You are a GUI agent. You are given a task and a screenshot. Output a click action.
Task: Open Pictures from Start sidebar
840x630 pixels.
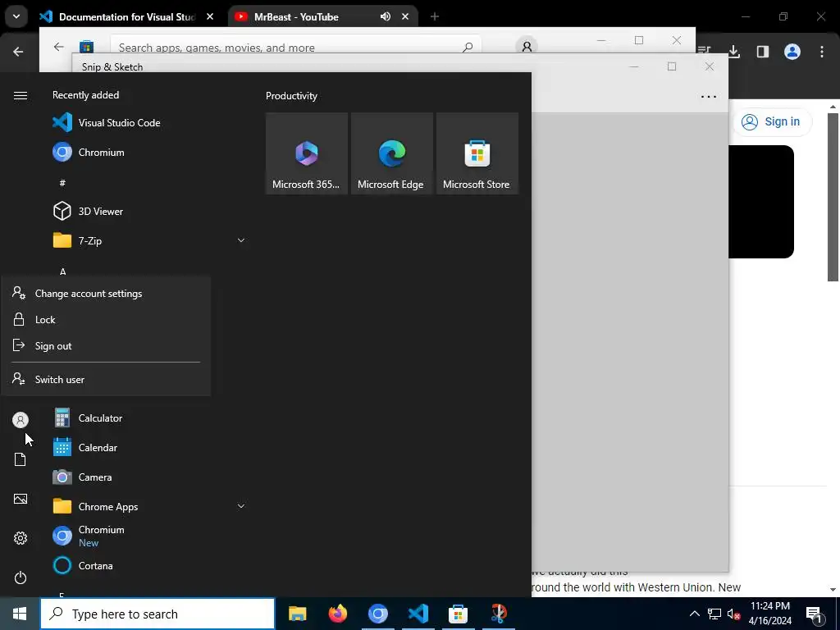click(x=21, y=499)
